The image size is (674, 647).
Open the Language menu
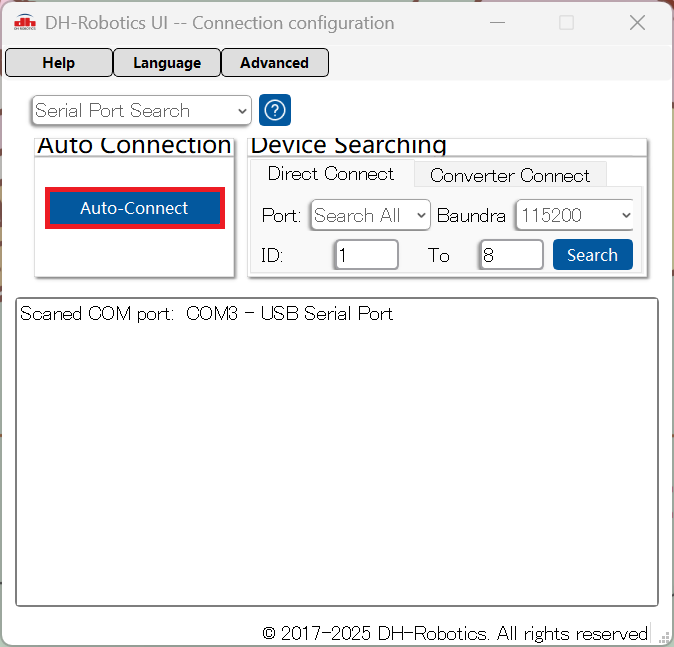[167, 63]
